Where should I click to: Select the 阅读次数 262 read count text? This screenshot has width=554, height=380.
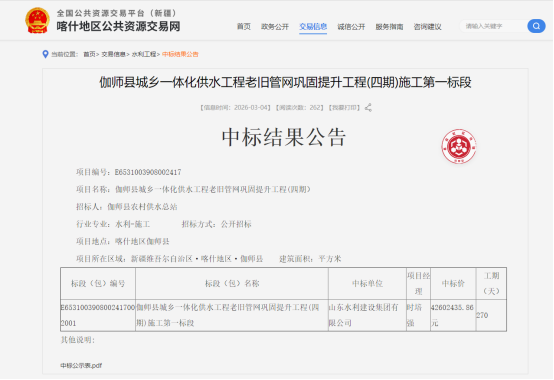[299, 108]
